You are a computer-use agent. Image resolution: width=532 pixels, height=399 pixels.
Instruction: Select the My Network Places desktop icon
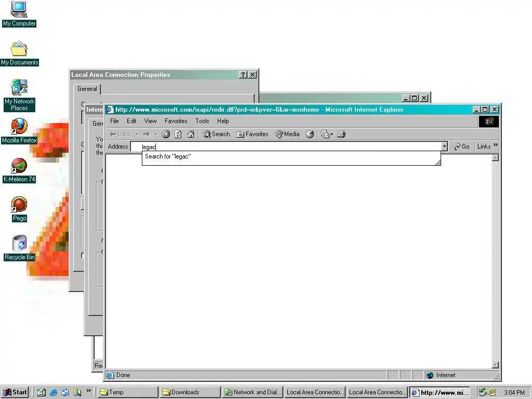coord(19,96)
